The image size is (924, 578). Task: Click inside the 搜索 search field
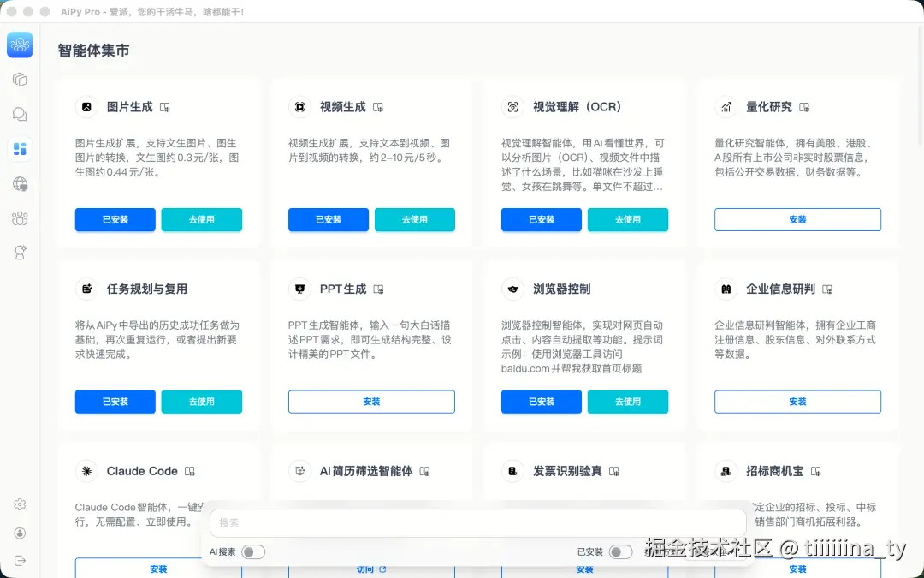477,522
